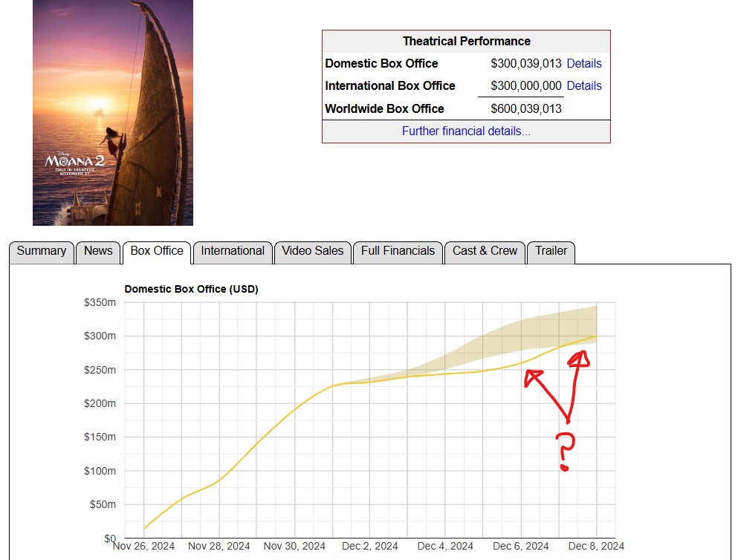Select the $300,039,013 domestic total value
738x560 pixels.
[x=526, y=64]
